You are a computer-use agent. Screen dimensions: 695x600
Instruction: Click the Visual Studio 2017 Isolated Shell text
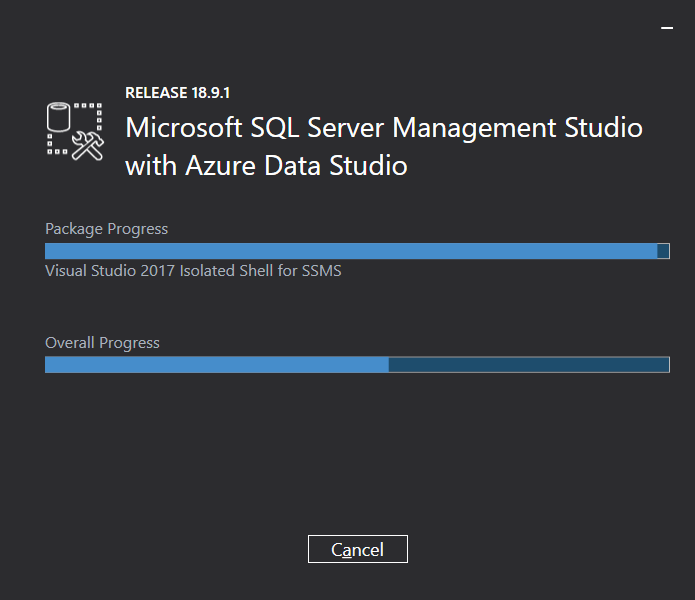click(x=193, y=271)
